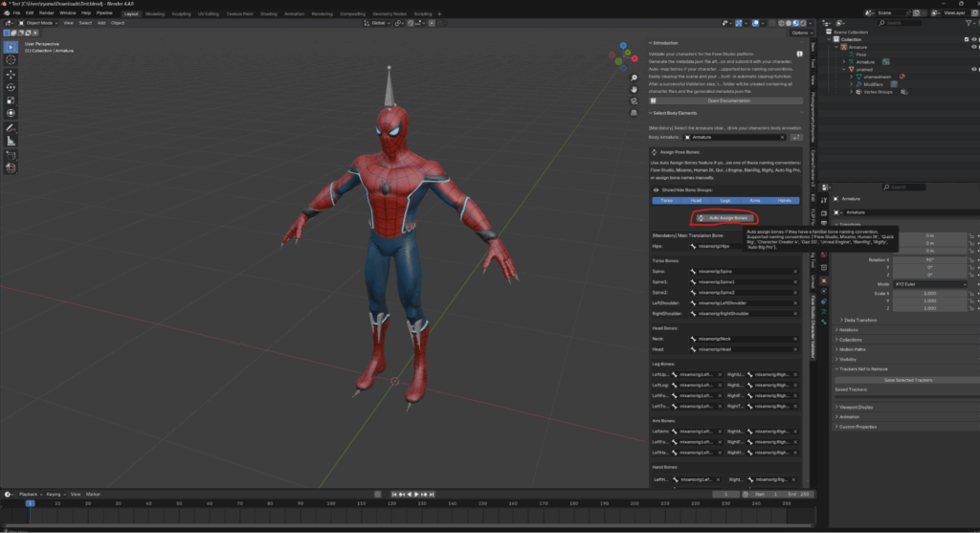This screenshot has width=980, height=533.
Task: Toggle the camera view icon
Action: coord(634,102)
